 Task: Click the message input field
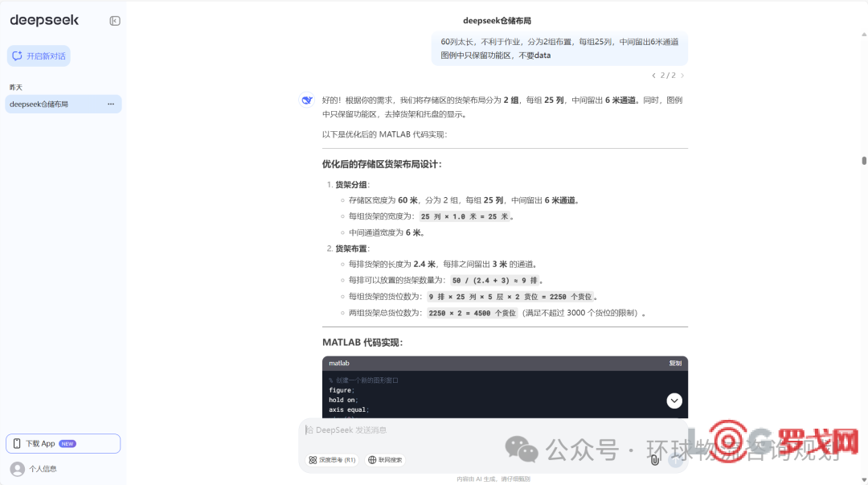[x=482, y=430]
